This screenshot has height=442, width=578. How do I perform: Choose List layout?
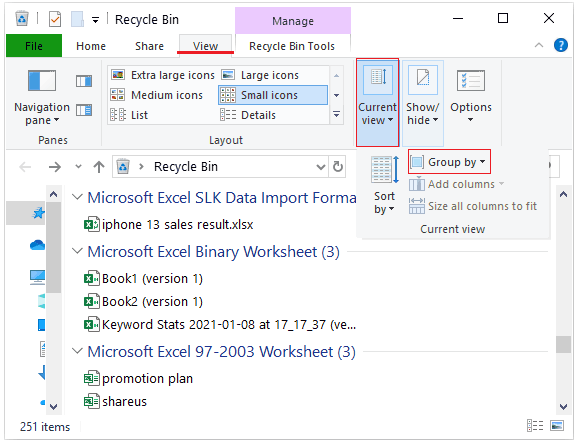click(x=129, y=115)
